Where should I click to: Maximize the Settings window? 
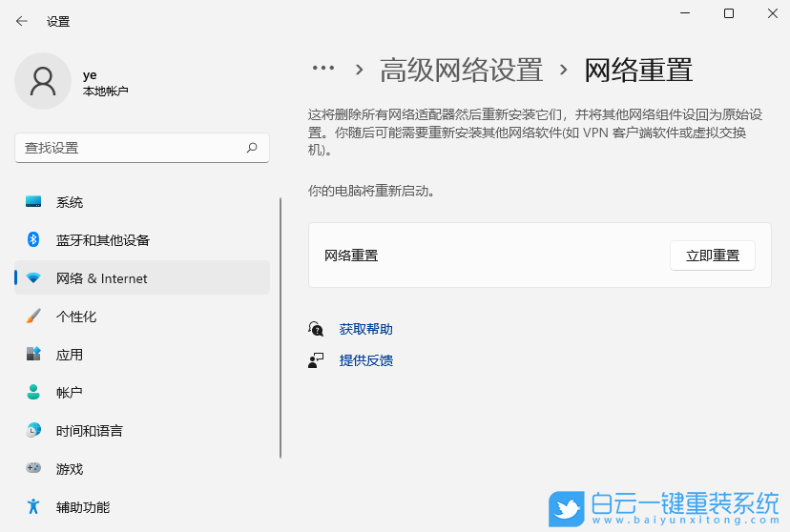pyautogui.click(x=729, y=13)
